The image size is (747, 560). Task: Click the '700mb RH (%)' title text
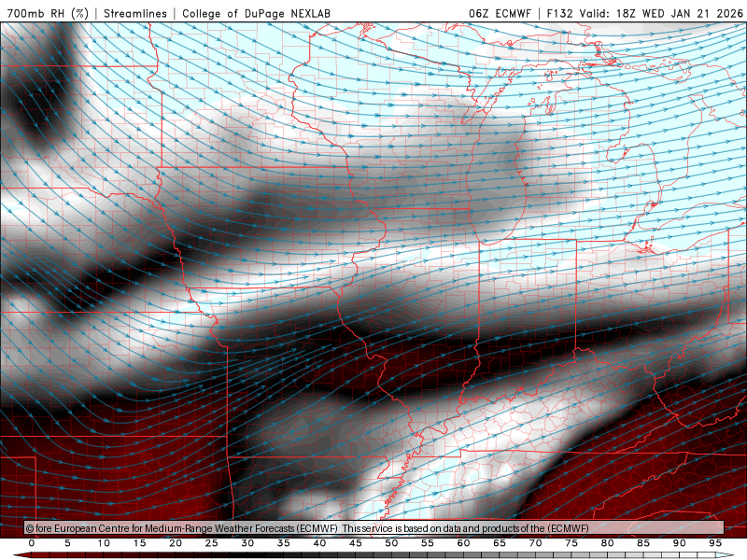coord(48,13)
